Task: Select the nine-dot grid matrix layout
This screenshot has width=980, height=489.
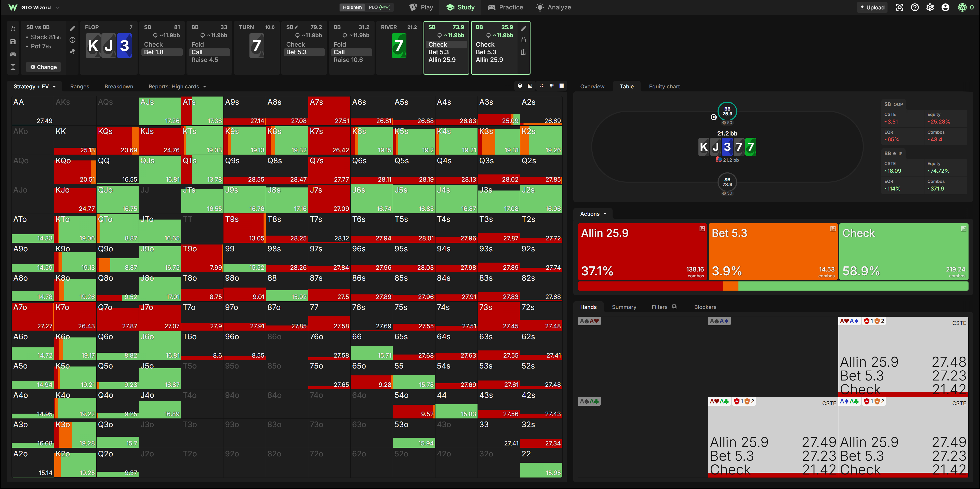Action: pyautogui.click(x=552, y=86)
